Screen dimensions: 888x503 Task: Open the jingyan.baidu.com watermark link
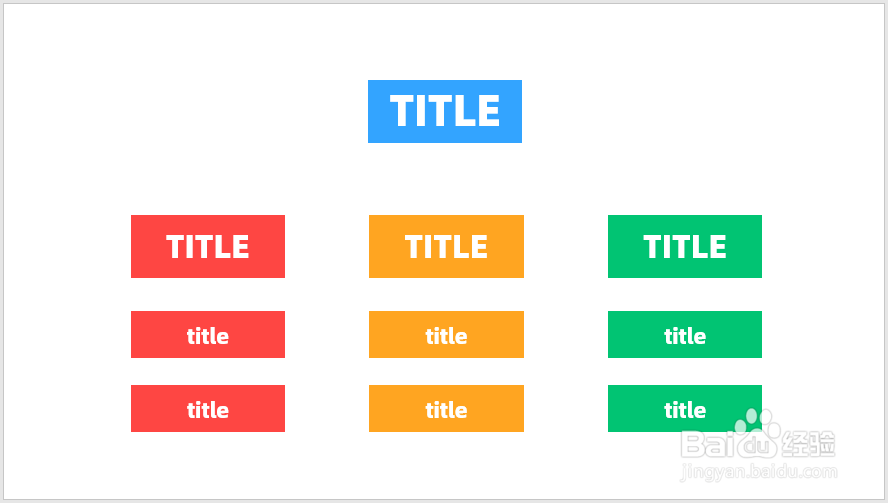(x=759, y=471)
